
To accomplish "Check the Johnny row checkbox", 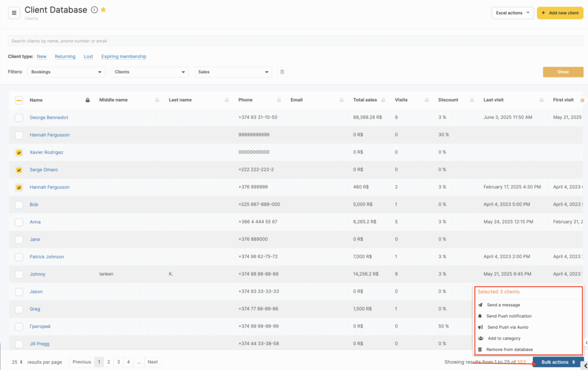I will click(19, 274).
